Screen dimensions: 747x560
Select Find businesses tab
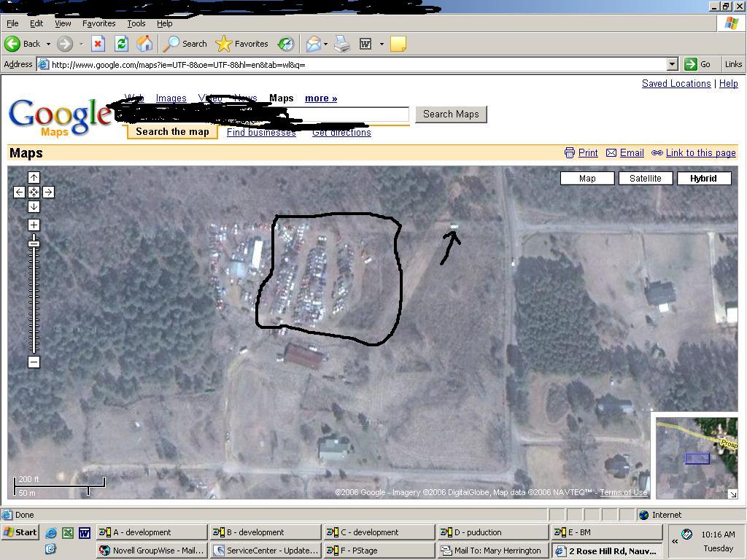(261, 133)
